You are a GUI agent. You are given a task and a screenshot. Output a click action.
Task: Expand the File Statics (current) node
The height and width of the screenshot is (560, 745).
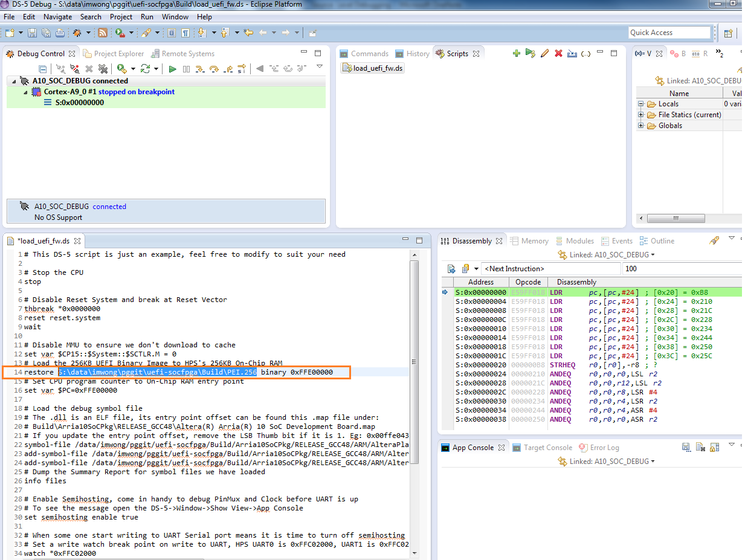click(641, 115)
